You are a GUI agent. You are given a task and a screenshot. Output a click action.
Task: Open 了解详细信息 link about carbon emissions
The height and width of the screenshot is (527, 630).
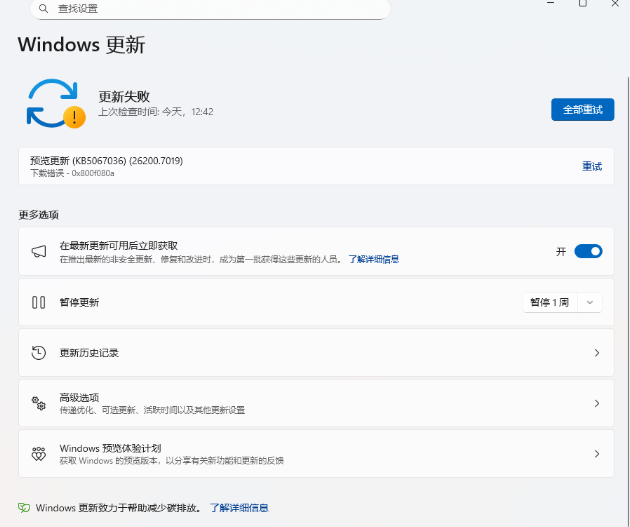239,508
